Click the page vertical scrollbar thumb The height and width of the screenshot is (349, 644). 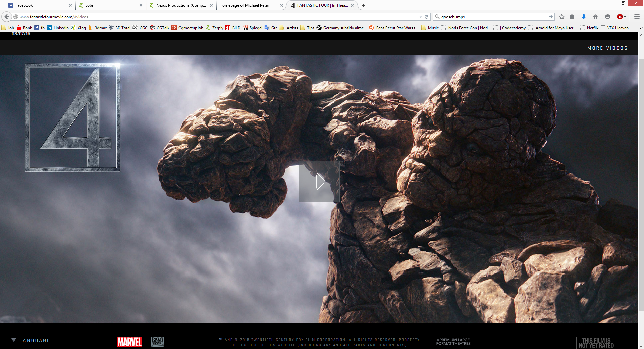641,185
